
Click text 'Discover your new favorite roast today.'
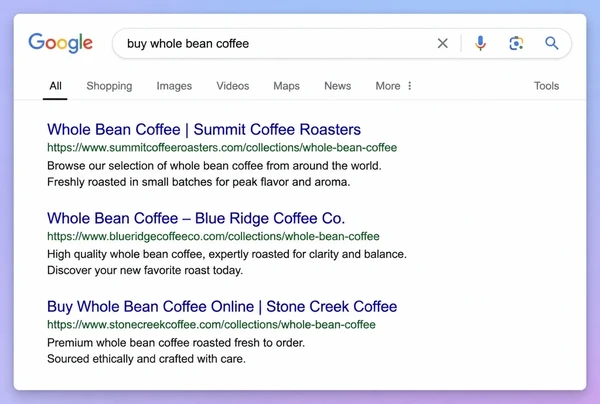145,270
